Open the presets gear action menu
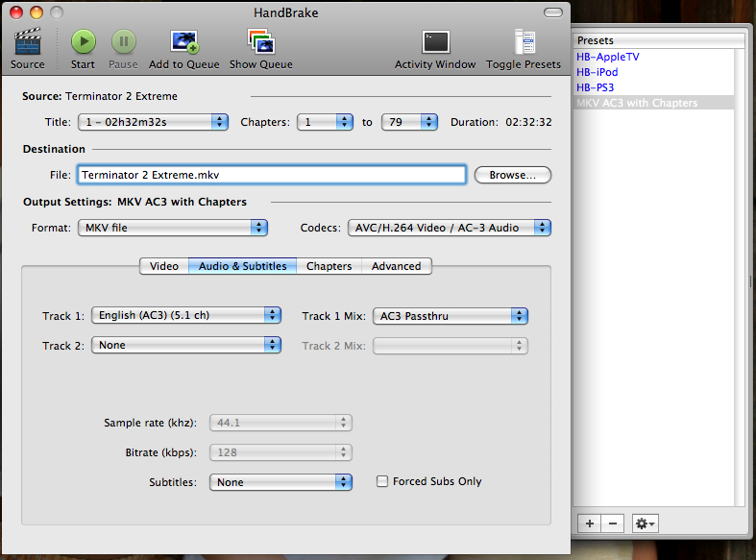Screen dimensions: 756x560 pyautogui.click(x=646, y=523)
